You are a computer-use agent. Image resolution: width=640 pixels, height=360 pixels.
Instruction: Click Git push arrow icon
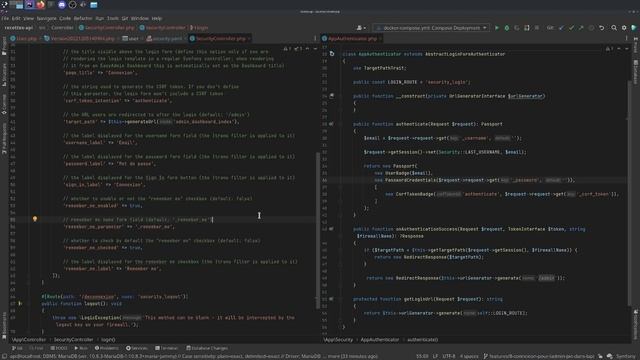[x=581, y=28]
